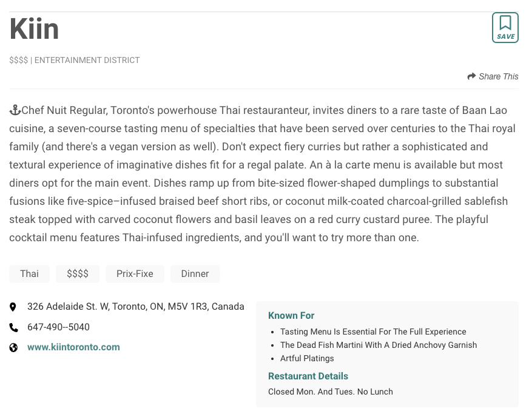Select the Thai cuisine tag

[29, 274]
